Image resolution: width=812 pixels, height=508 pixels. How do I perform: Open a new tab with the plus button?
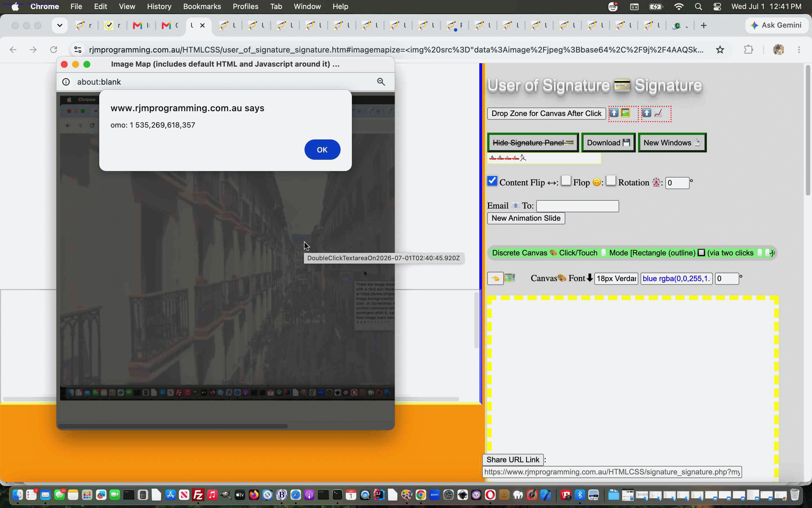(x=704, y=25)
